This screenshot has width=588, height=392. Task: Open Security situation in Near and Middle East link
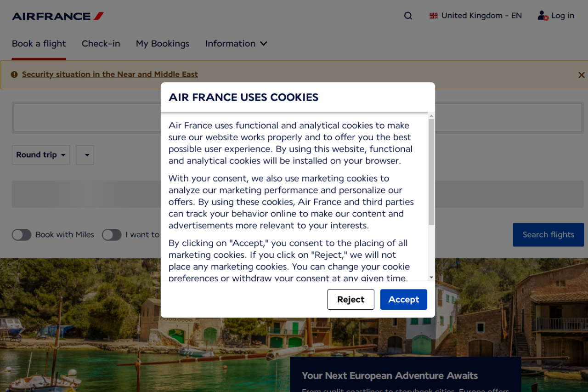[x=110, y=74]
